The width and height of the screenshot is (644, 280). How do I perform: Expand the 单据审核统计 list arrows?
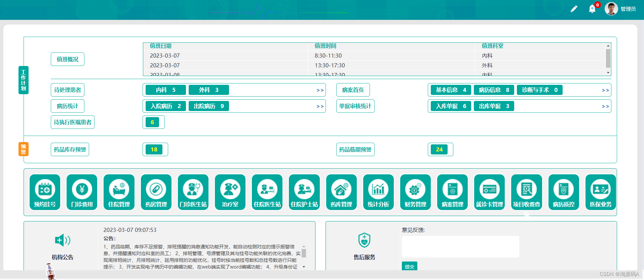pos(605,106)
